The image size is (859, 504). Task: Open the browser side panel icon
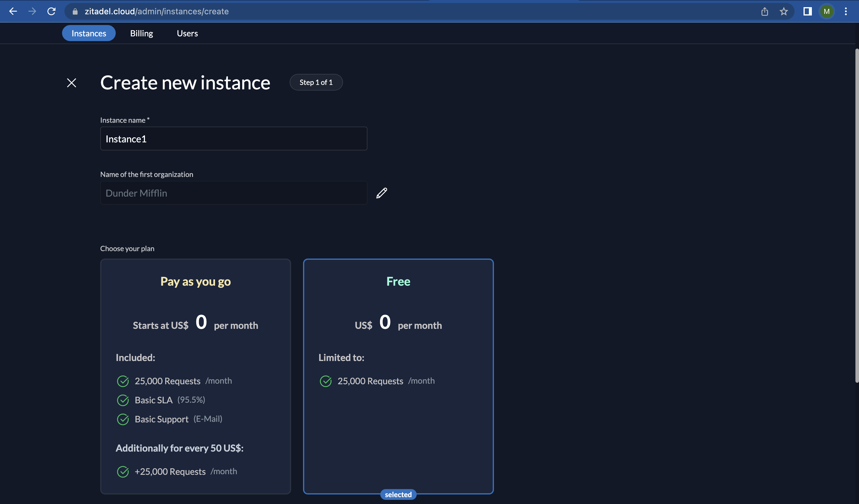tap(807, 11)
